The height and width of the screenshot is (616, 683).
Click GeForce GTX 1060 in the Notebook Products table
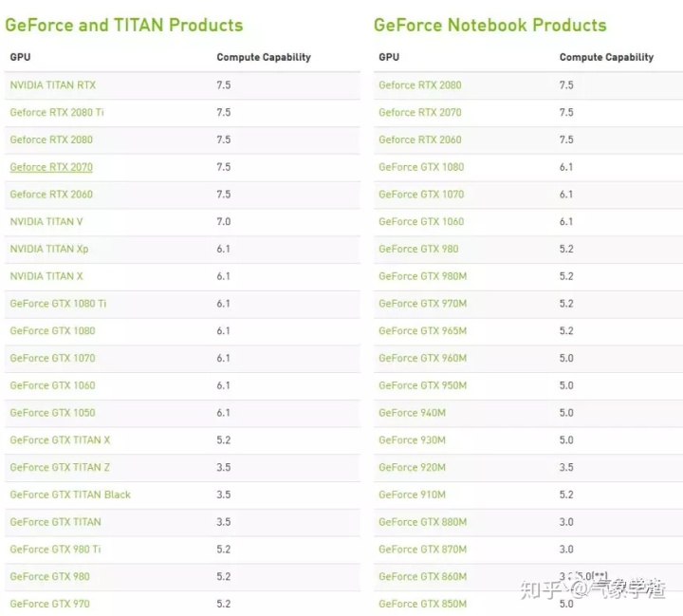(421, 221)
